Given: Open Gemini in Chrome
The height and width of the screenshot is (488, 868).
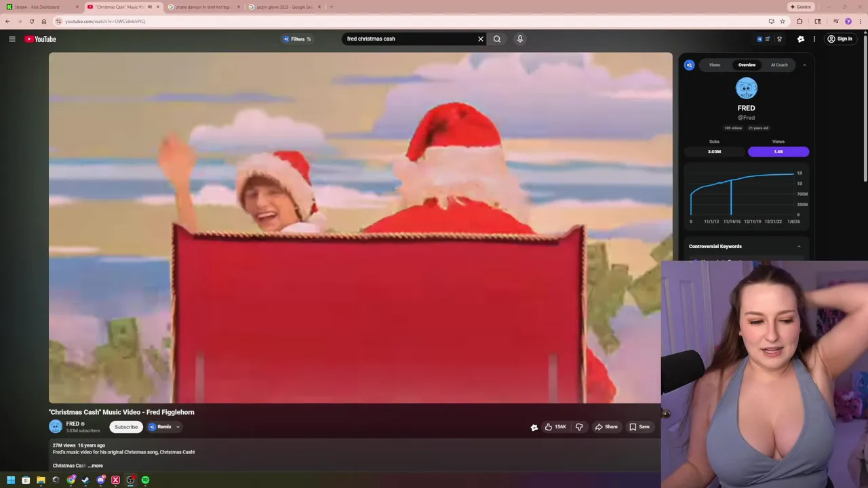Looking at the screenshot, I should tap(801, 7).
